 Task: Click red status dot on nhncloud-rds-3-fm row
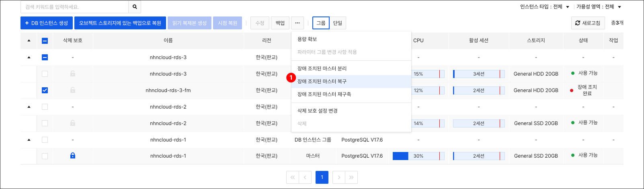572,90
